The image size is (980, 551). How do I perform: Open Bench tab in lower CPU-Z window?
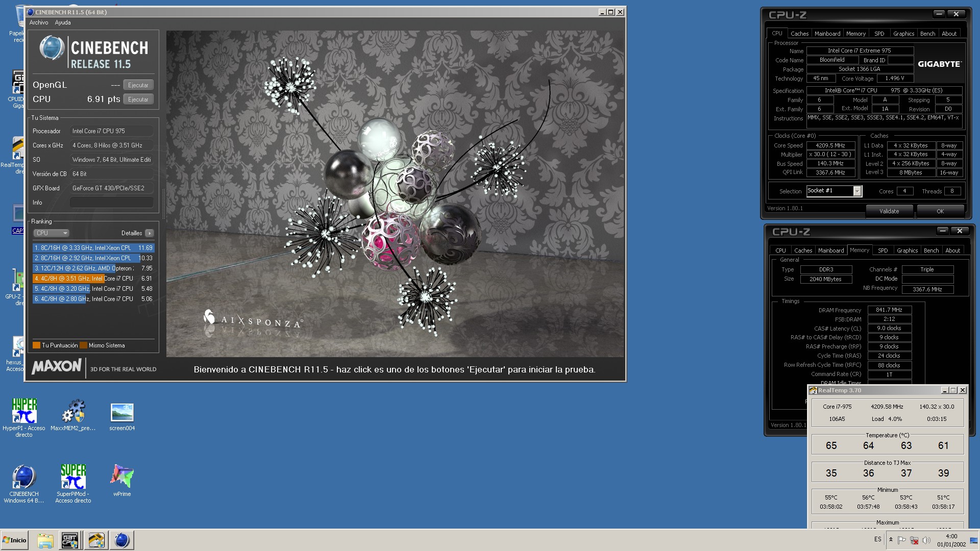pyautogui.click(x=932, y=251)
